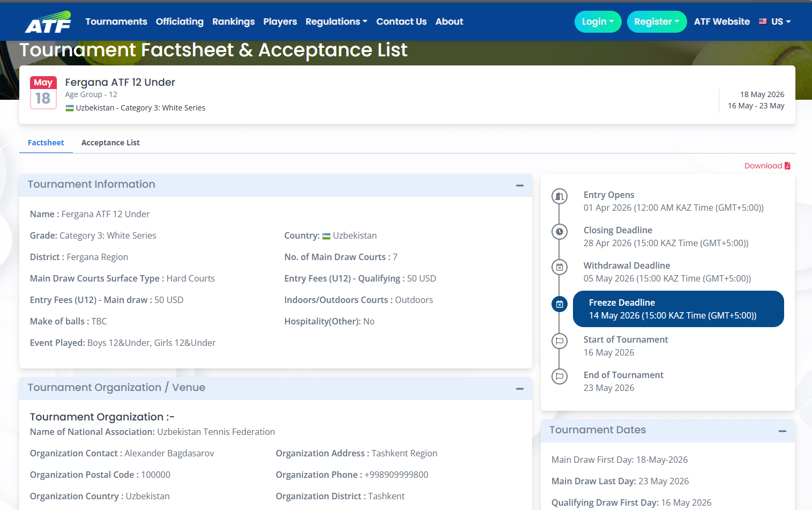The image size is (812, 510).
Task: Click the Freeze Deadline calendar icon
Action: click(x=560, y=304)
